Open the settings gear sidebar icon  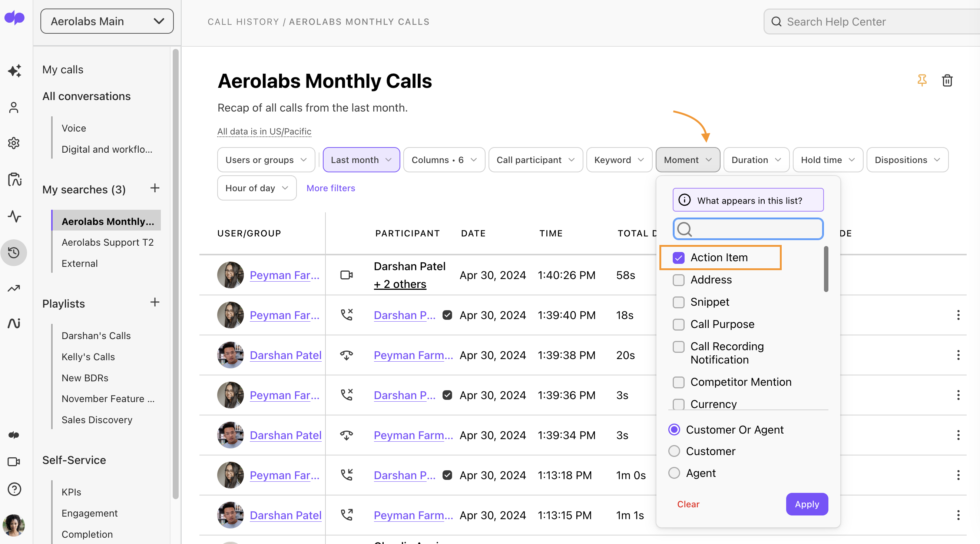click(14, 143)
